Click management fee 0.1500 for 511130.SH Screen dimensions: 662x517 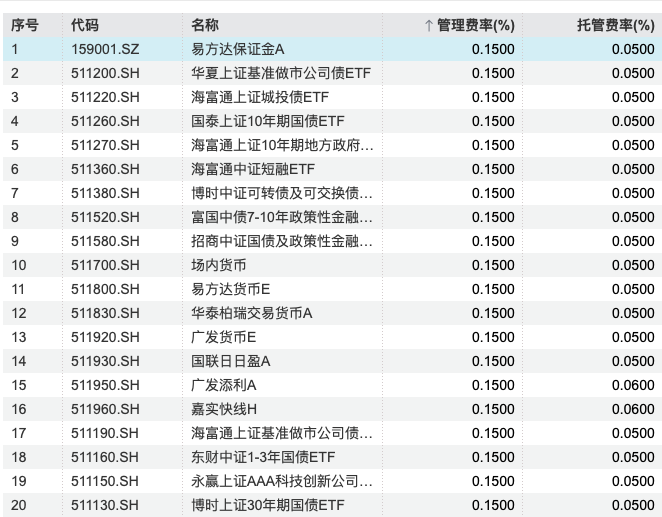pyautogui.click(x=493, y=506)
